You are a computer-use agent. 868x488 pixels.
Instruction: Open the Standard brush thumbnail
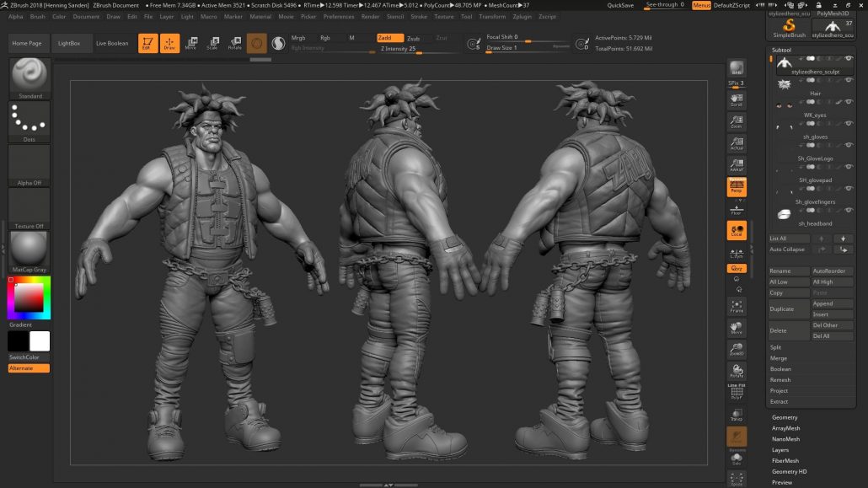pyautogui.click(x=29, y=78)
